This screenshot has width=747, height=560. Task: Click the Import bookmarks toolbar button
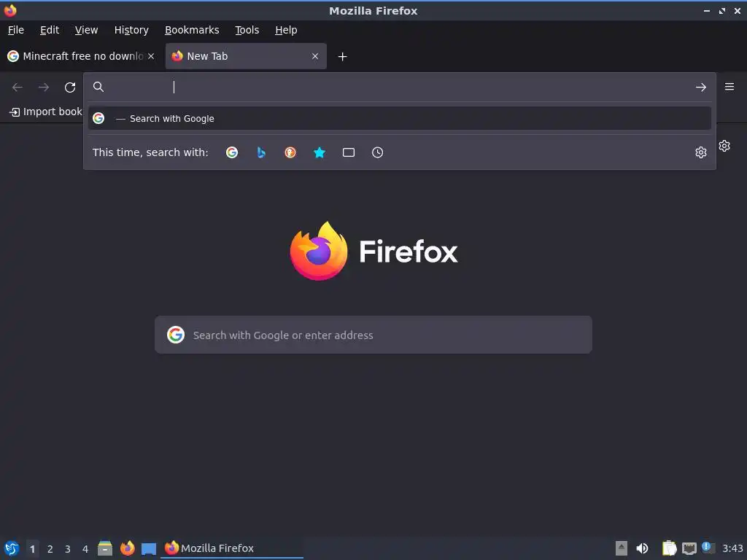coord(46,112)
